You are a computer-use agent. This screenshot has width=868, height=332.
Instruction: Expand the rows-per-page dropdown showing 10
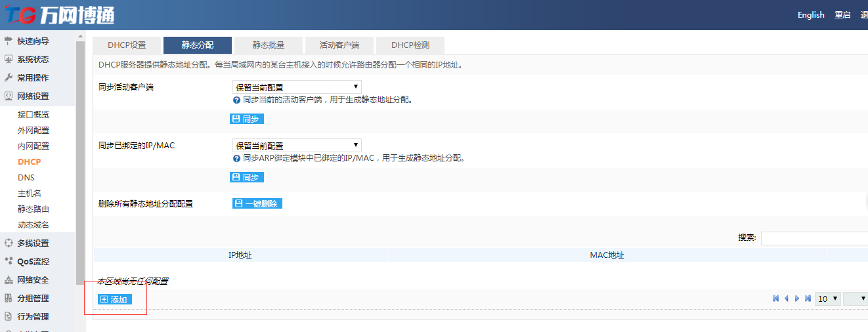(828, 299)
